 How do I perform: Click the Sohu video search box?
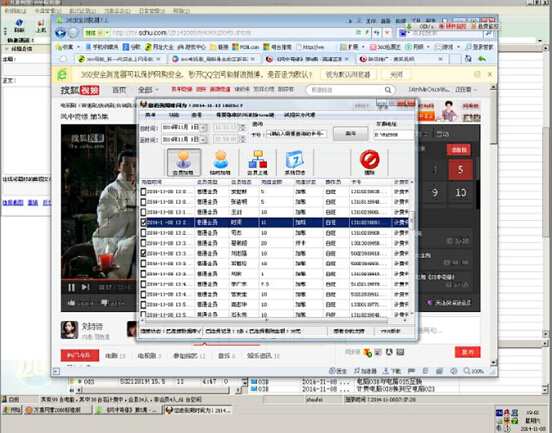click(x=344, y=90)
